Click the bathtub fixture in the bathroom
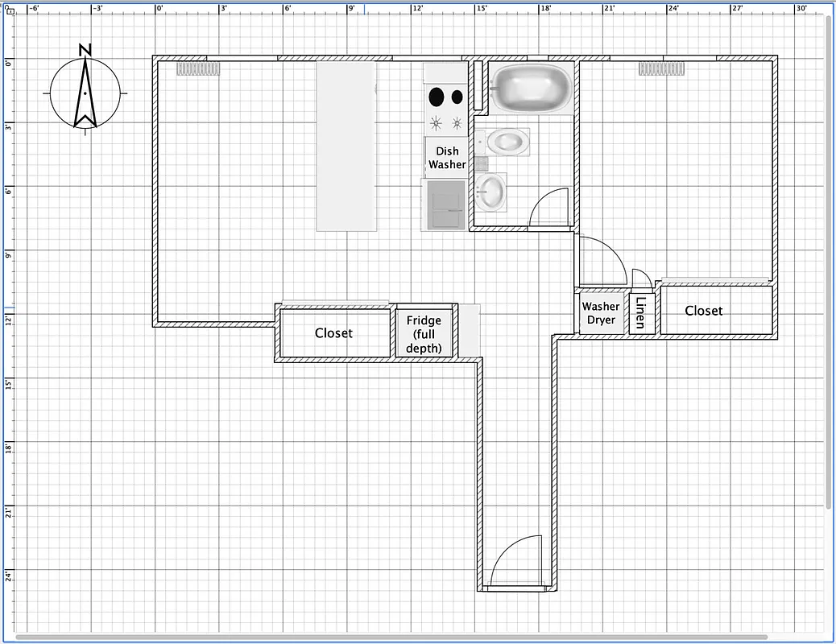The width and height of the screenshot is (836, 644). [529, 89]
